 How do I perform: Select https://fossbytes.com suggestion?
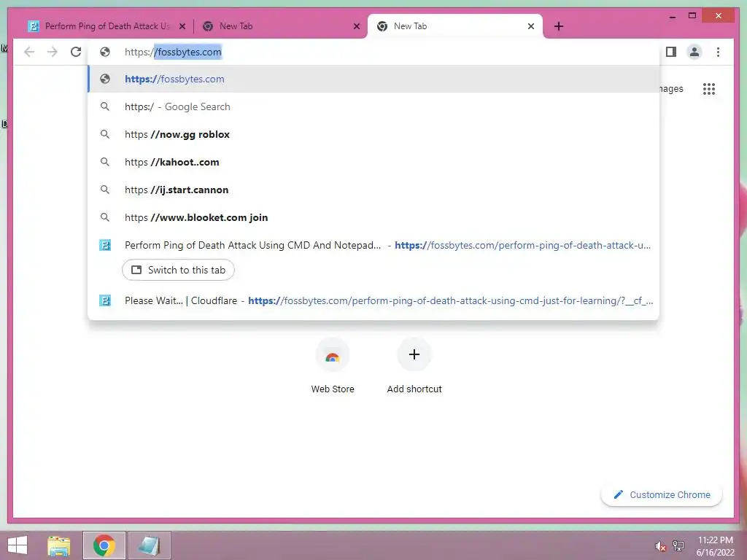[373, 79]
